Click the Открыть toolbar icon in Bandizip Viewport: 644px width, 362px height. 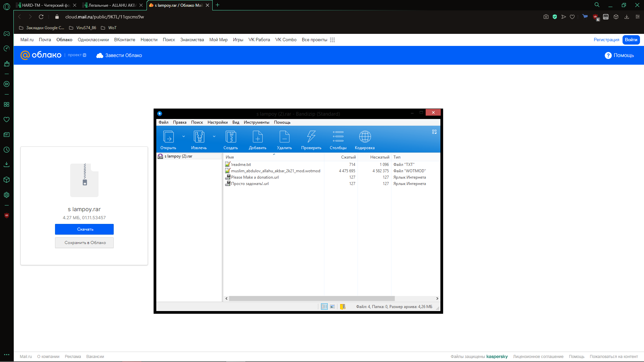pos(168,137)
